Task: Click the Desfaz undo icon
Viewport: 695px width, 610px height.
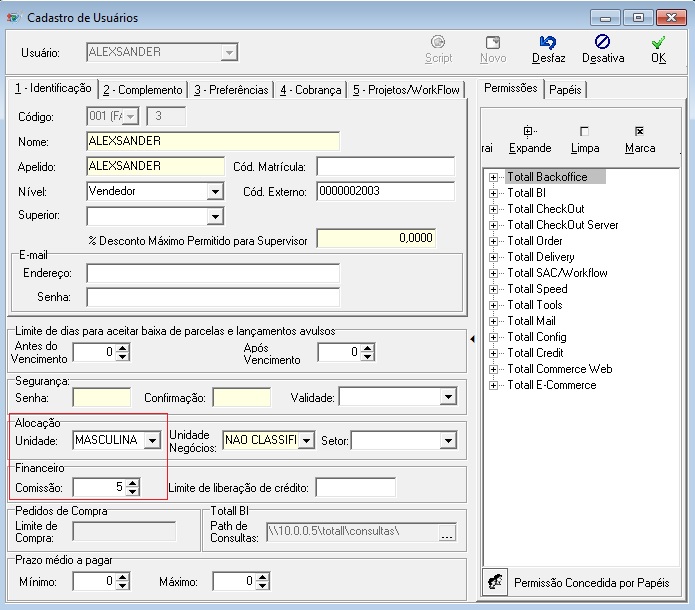Action: [548, 42]
